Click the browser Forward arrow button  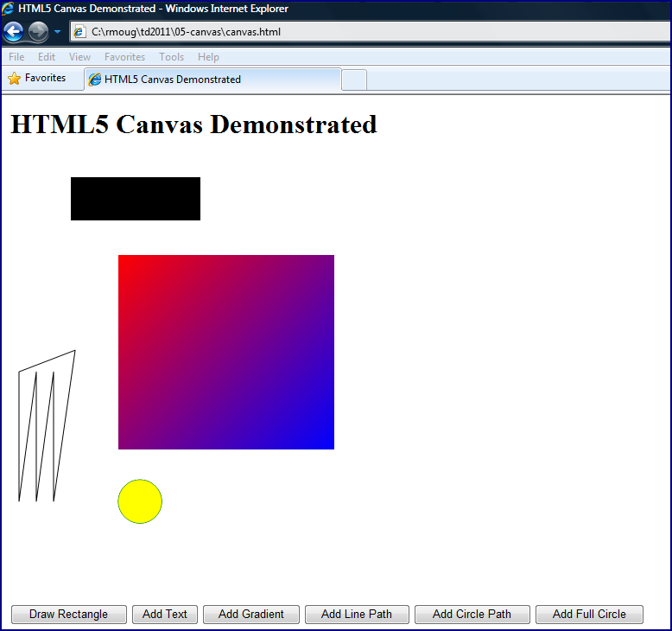point(38,32)
